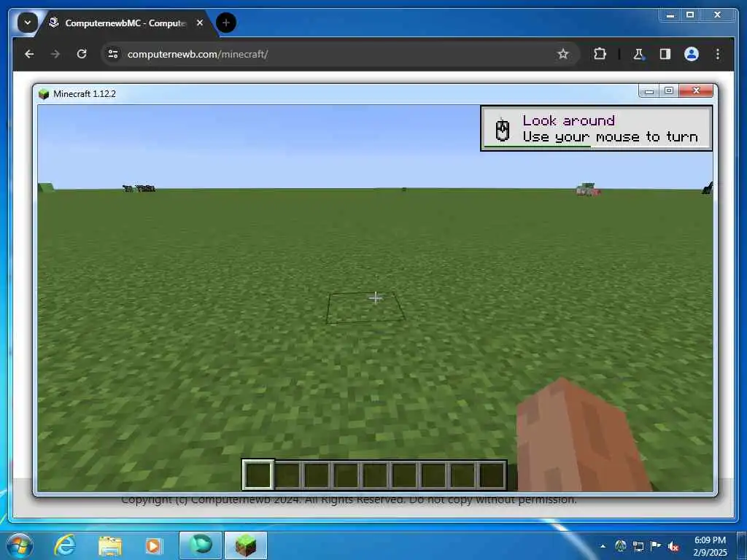Open the muted volume speaker icon

coord(673,546)
